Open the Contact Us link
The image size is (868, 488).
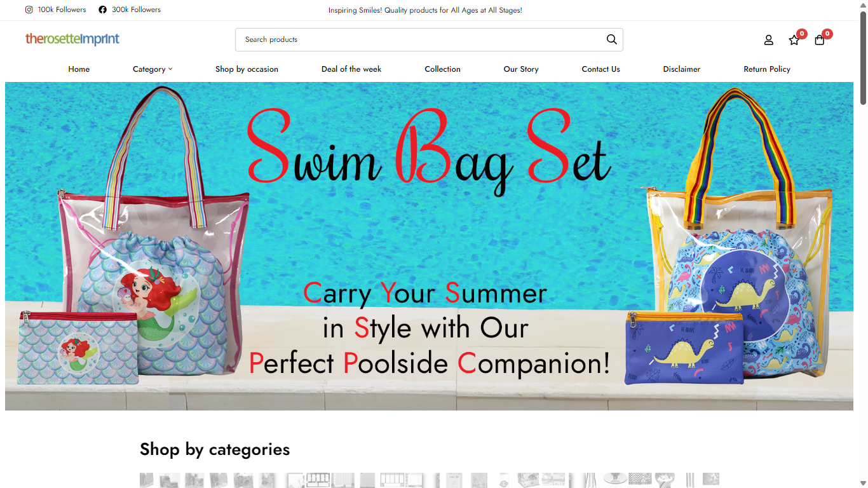(x=600, y=69)
